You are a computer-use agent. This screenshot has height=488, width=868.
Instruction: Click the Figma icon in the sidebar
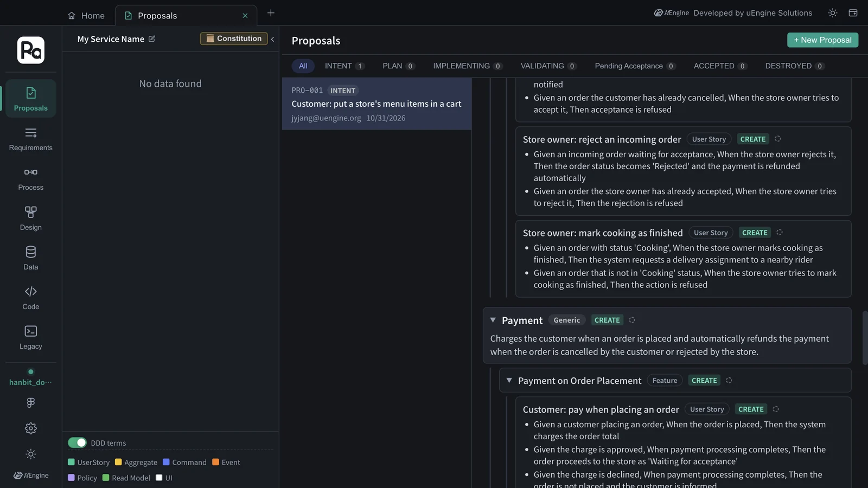click(31, 402)
